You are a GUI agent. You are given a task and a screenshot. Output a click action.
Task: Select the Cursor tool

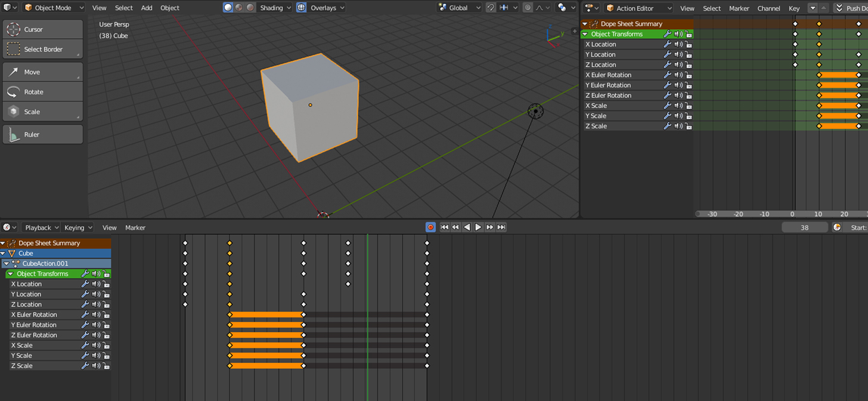pyautogui.click(x=42, y=29)
